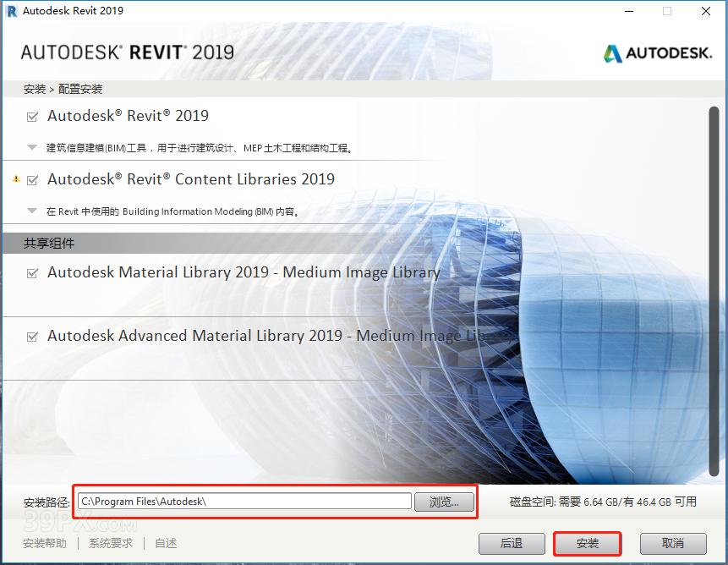Expand the Autodesk Revit 2019 description arrow

point(32,148)
